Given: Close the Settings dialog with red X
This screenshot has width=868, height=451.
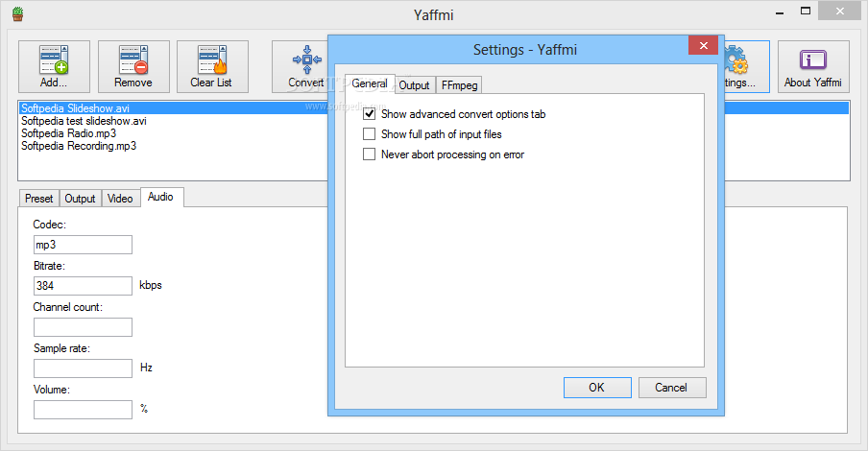Looking at the screenshot, I should 703,45.
